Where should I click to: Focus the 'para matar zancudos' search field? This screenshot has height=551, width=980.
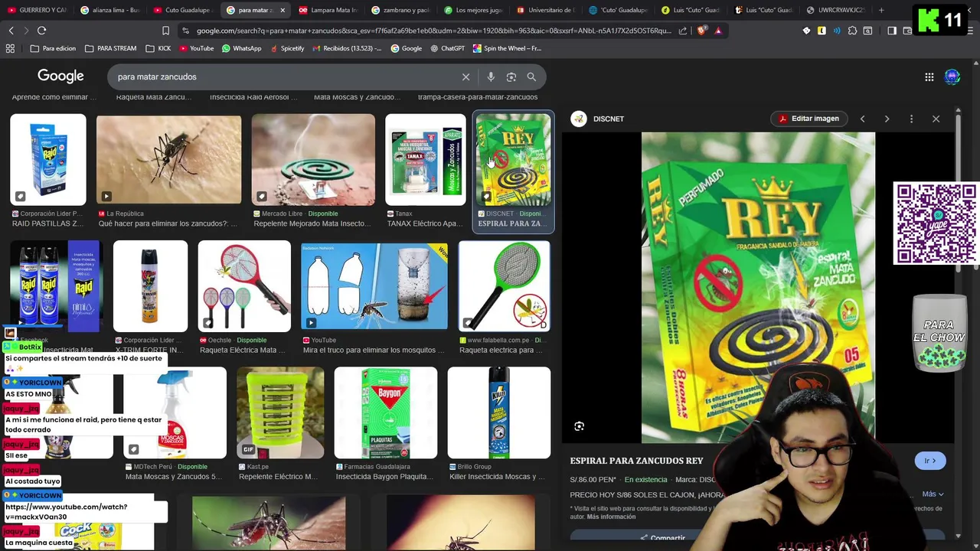pos(283,77)
